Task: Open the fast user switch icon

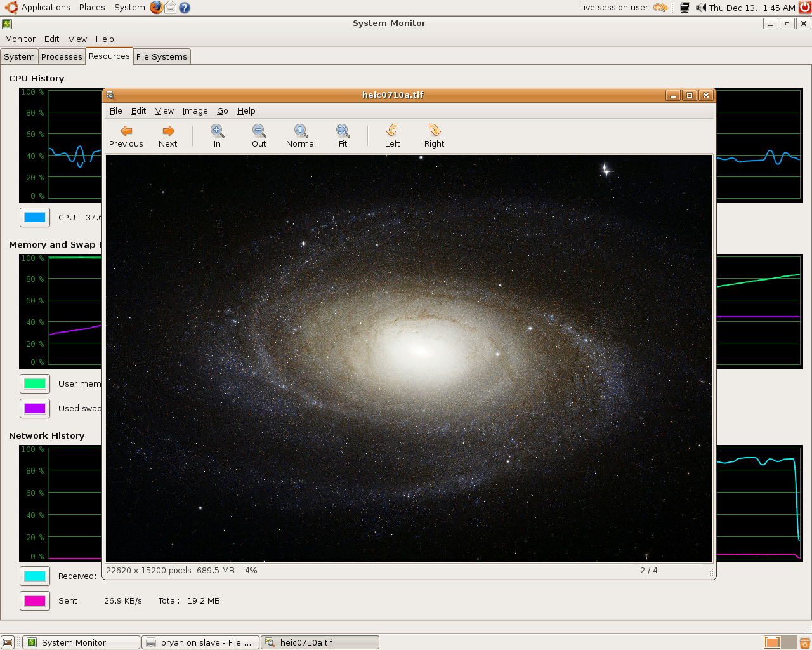Action: (x=660, y=8)
